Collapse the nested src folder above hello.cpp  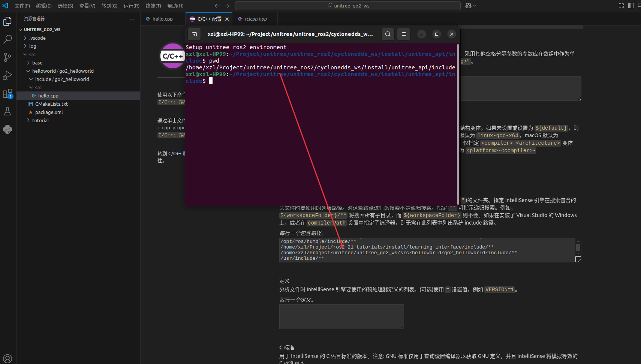click(x=78, y=87)
